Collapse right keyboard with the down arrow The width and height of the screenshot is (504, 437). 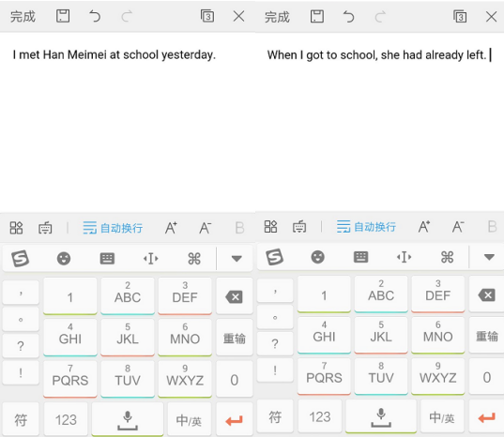click(489, 257)
